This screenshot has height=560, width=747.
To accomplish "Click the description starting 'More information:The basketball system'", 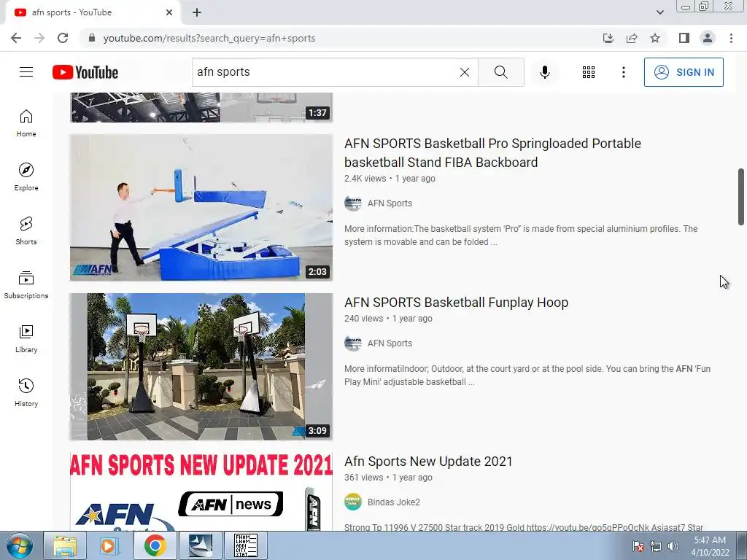I will (521, 236).
